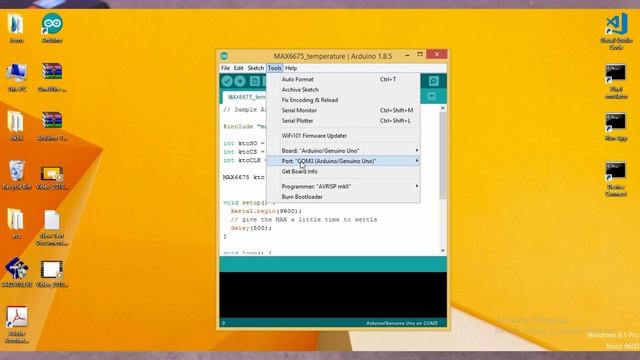Click the editor vertical scrollbar thumb
Viewport: 640px width, 360px height.
coord(442,156)
